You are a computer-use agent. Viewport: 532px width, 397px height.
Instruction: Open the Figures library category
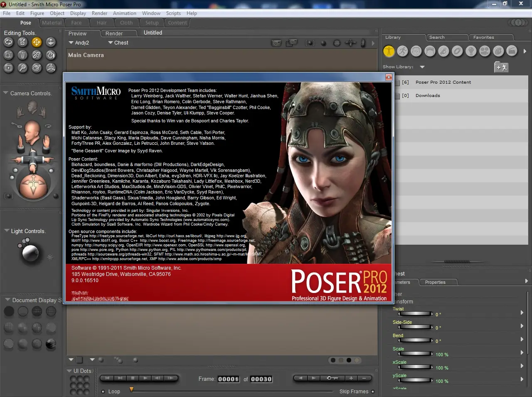(x=389, y=51)
